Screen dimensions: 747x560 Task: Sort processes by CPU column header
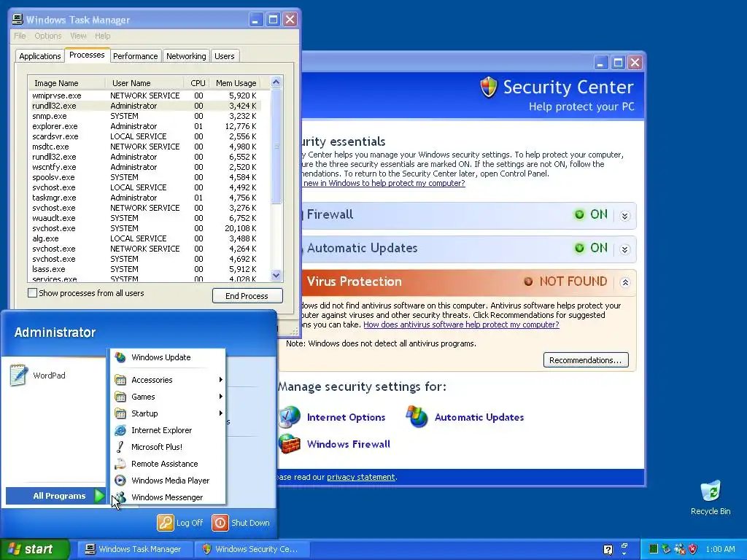point(196,83)
